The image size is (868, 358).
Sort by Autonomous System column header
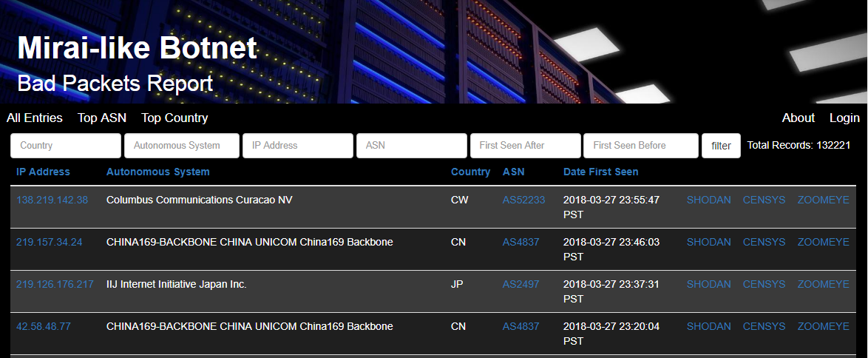coord(157,172)
